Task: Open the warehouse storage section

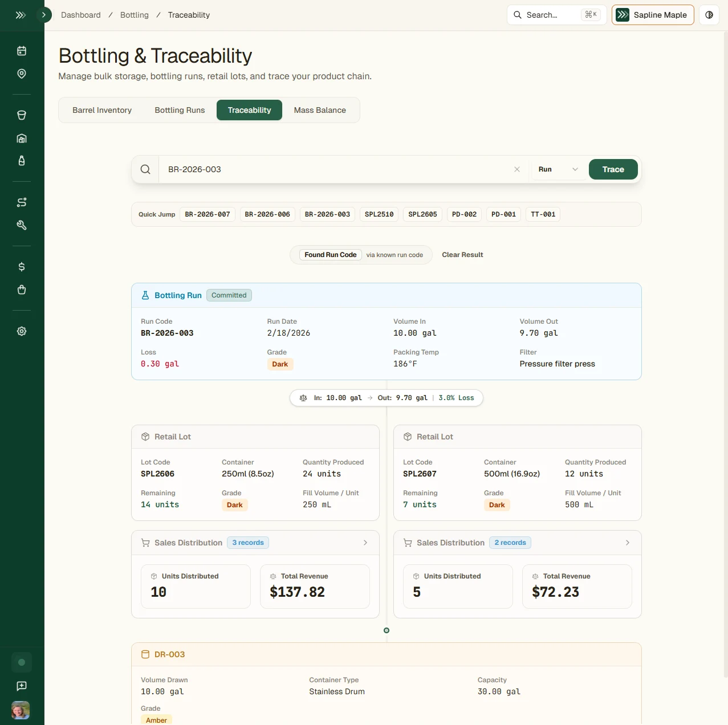Action: point(22,138)
